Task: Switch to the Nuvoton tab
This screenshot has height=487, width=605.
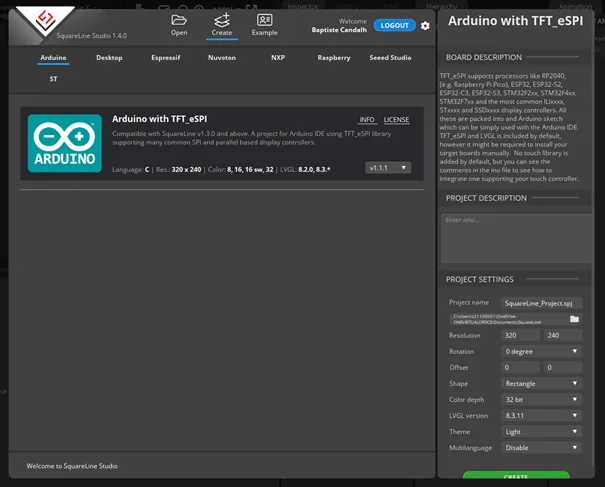Action: pyautogui.click(x=222, y=57)
